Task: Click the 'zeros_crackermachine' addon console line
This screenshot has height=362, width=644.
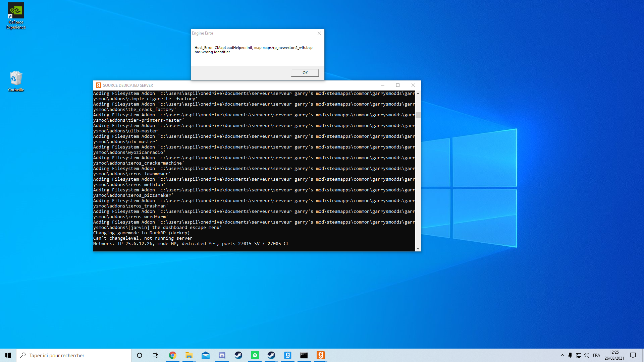Action: tap(139, 163)
